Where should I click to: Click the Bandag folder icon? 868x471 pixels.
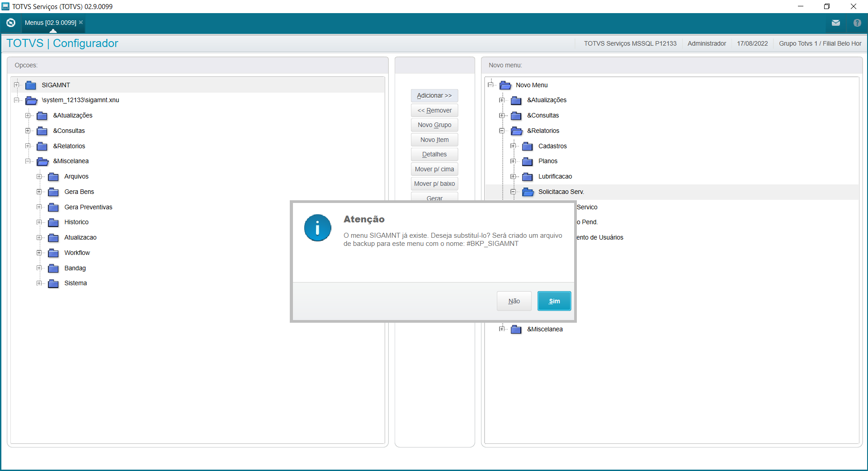[x=53, y=268]
